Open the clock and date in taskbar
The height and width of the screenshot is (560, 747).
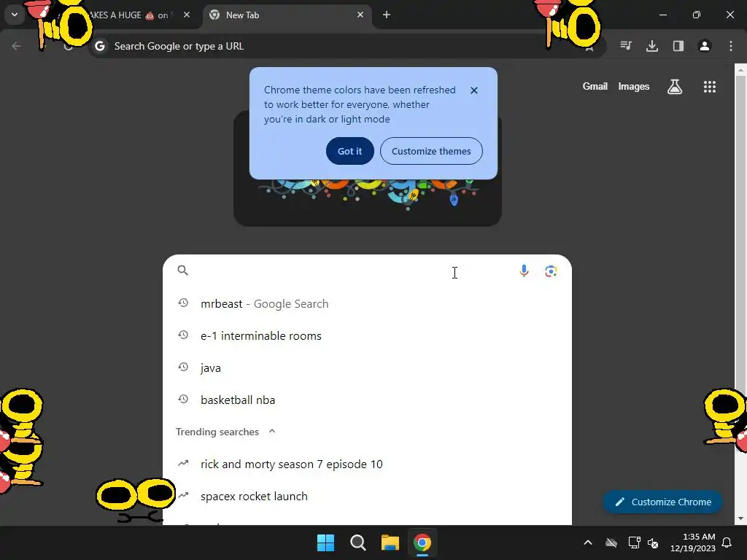point(693,542)
